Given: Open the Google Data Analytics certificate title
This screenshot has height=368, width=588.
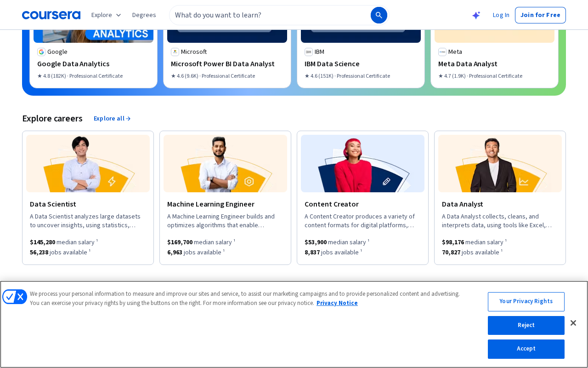Looking at the screenshot, I should pyautogui.click(x=73, y=64).
